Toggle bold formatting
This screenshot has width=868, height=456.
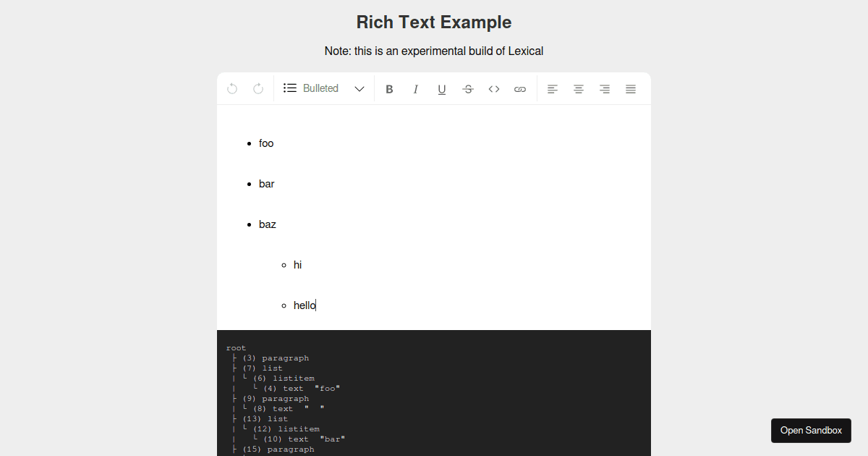(389, 88)
